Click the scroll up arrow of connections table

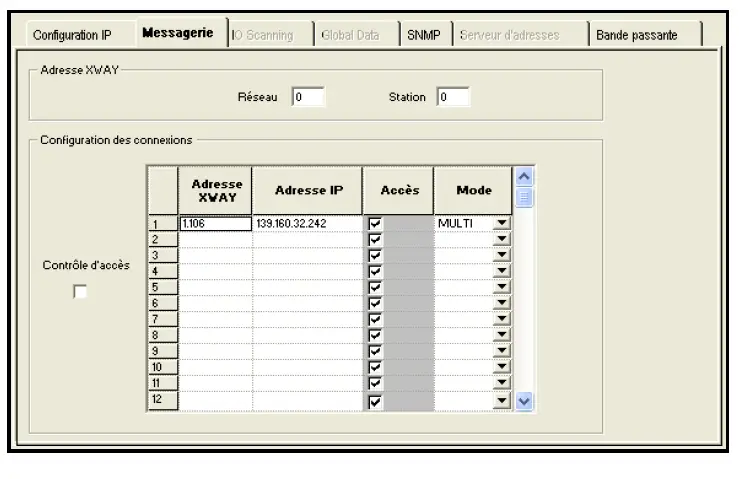click(x=524, y=177)
